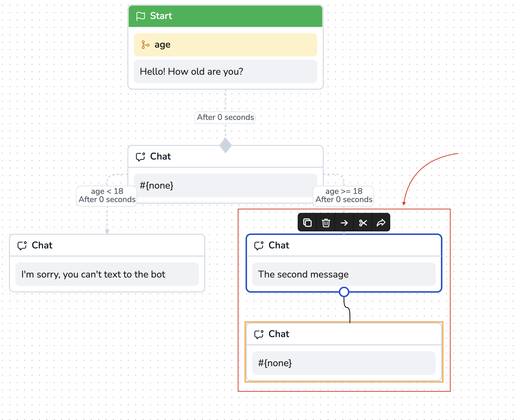Click the branch icon beside age
Viewport: 519px width, 420px height.
145,45
